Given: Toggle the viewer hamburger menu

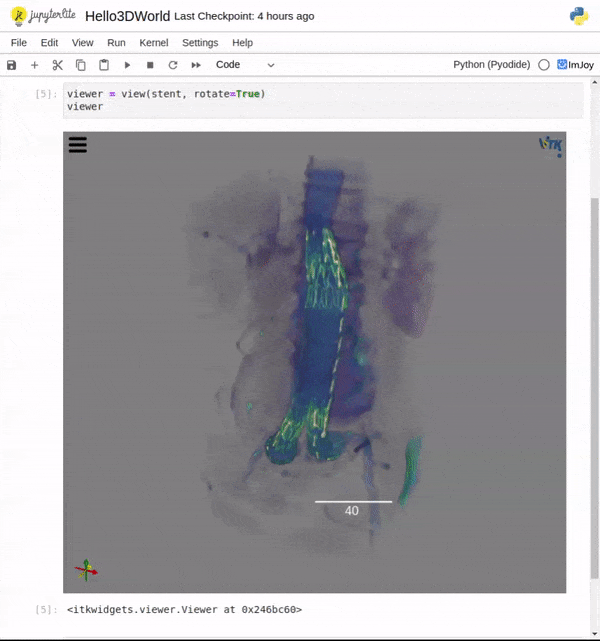Looking at the screenshot, I should pos(77,145).
